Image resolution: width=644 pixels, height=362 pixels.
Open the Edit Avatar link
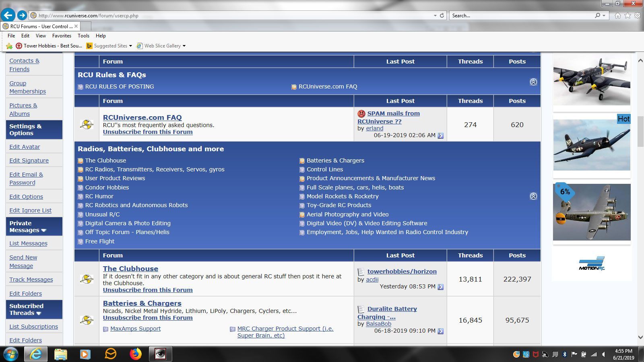[x=25, y=147]
